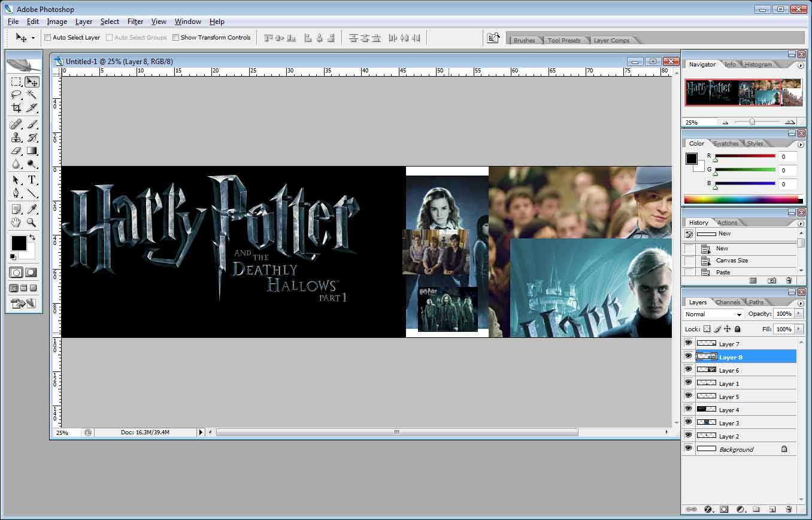Create a new layer in Layers panel

(772, 509)
